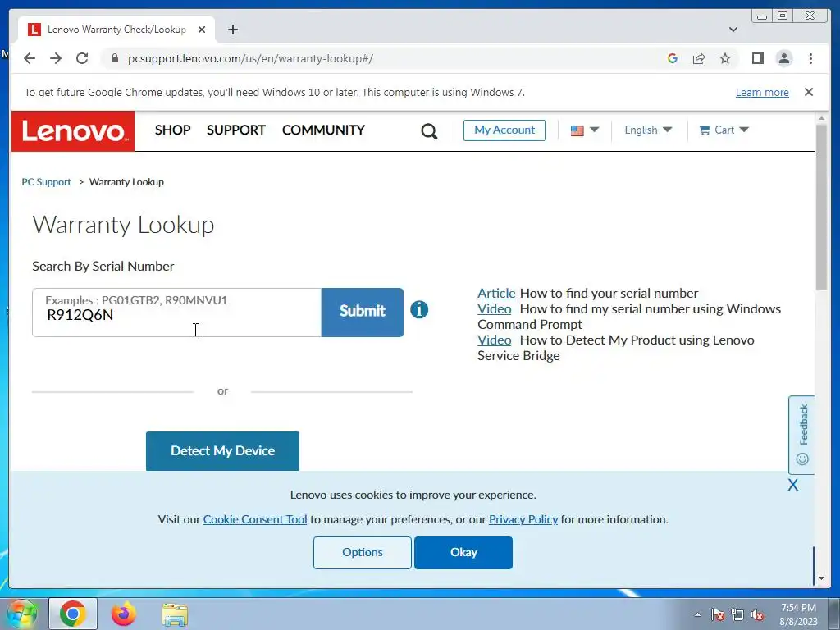Click the site lock icon
This screenshot has width=840, height=630.
114,58
